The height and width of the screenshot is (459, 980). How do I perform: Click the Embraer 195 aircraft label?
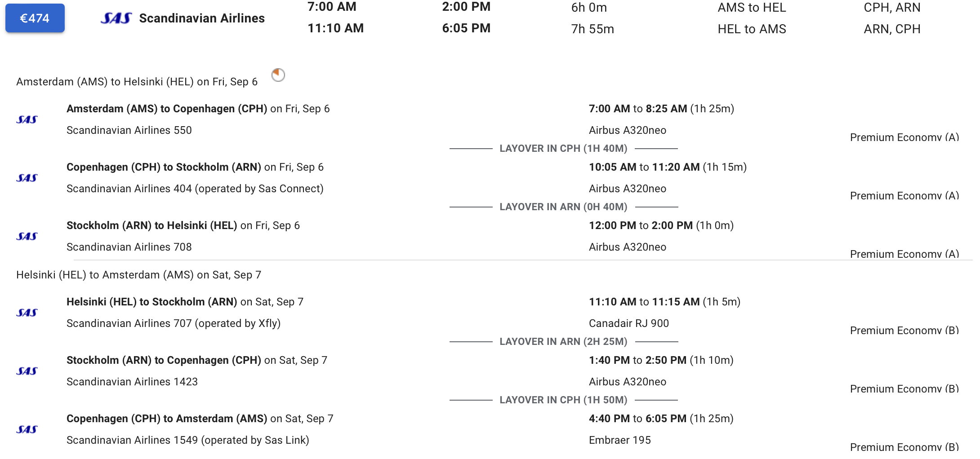coord(620,440)
